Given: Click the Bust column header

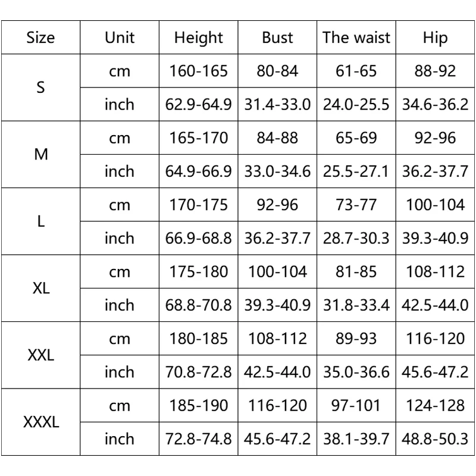Looking at the screenshot, I should coord(277,37).
